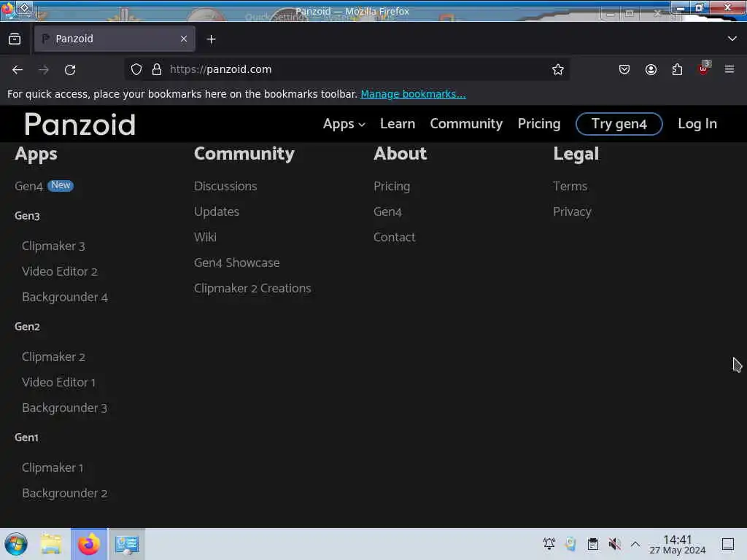
Task: Open Backgrounder 4
Action: (x=65, y=297)
